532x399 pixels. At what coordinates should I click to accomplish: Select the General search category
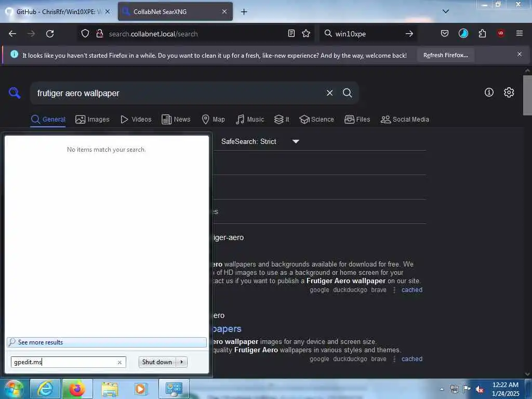pos(48,119)
